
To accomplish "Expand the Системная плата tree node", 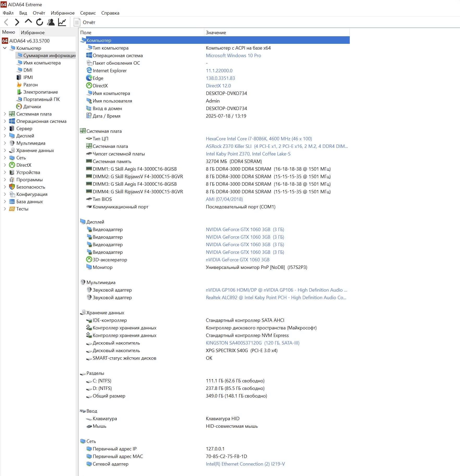I will pos(5,114).
